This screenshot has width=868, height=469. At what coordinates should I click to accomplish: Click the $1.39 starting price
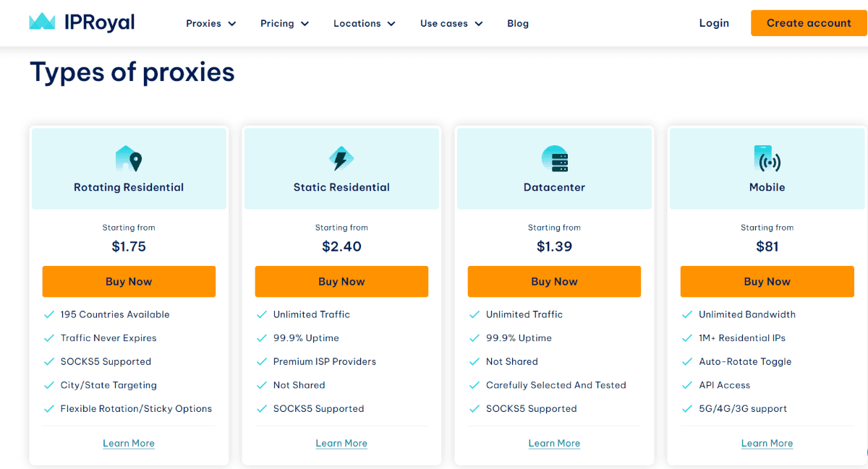click(554, 246)
